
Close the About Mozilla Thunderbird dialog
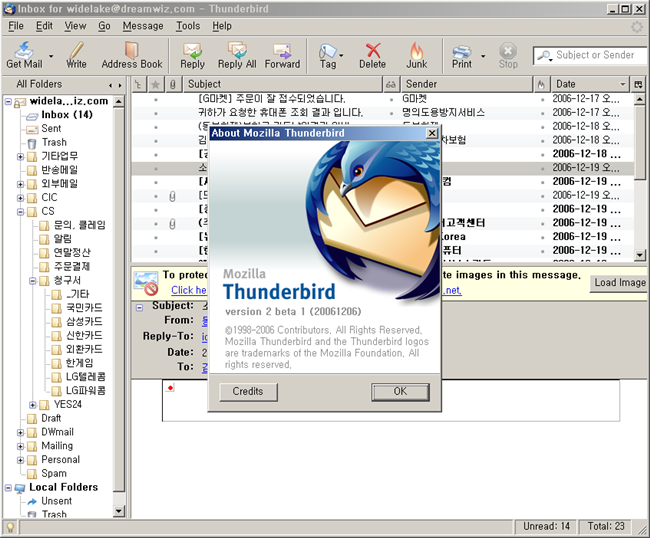click(x=432, y=133)
